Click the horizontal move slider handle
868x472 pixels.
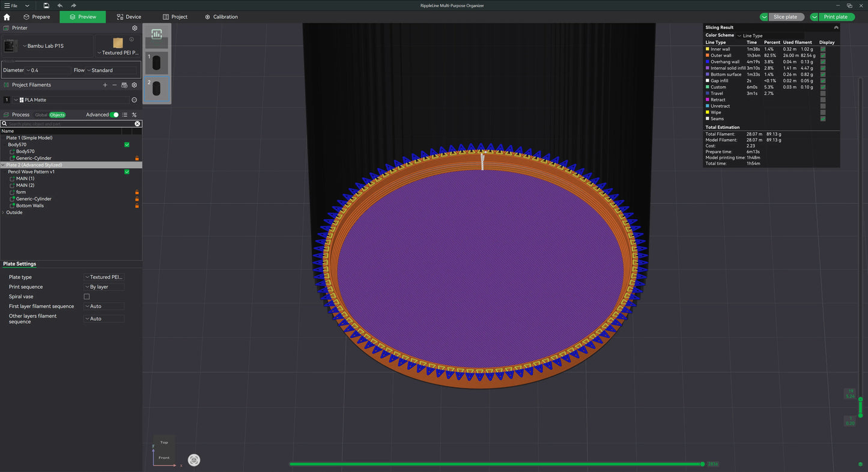pos(702,464)
